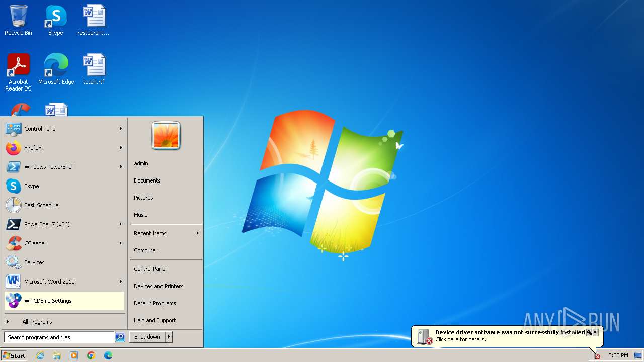Image resolution: width=644 pixels, height=362 pixels.
Task: Open shut down options arrow
Action: pos(169,337)
